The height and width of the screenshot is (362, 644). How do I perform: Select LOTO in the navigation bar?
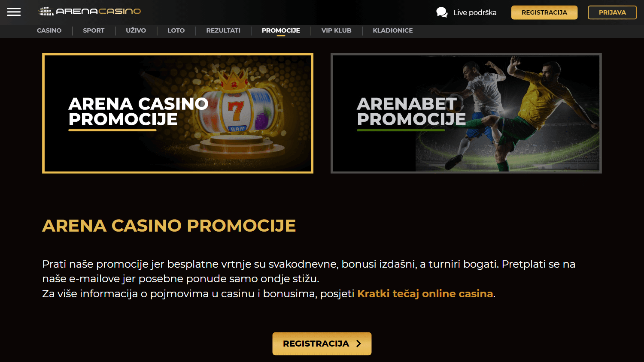176,30
